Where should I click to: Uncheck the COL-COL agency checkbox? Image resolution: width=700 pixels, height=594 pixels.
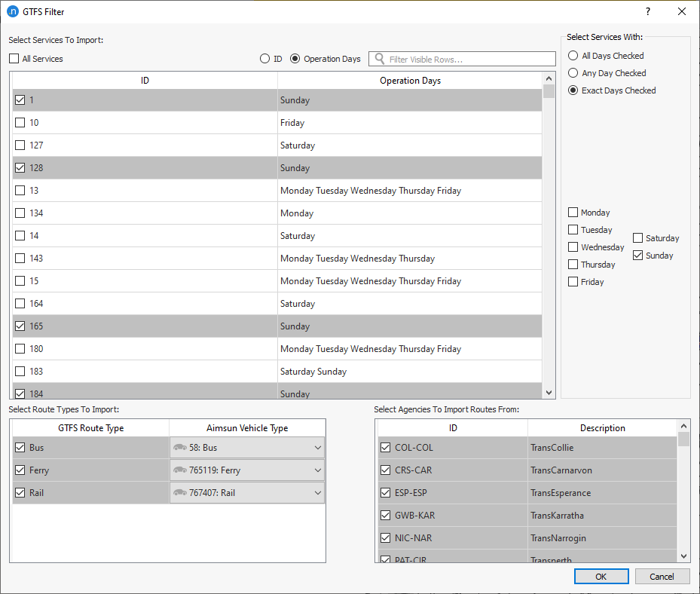pyautogui.click(x=385, y=448)
